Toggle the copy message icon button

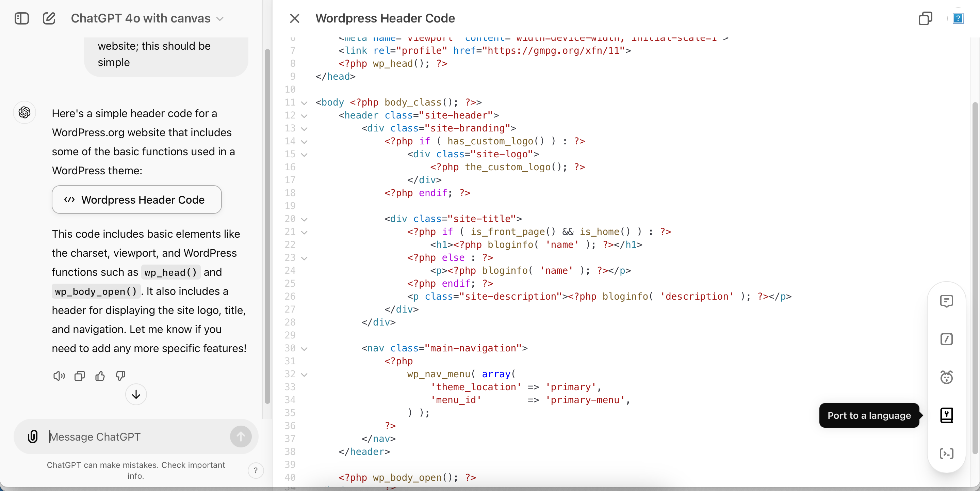[x=80, y=376]
